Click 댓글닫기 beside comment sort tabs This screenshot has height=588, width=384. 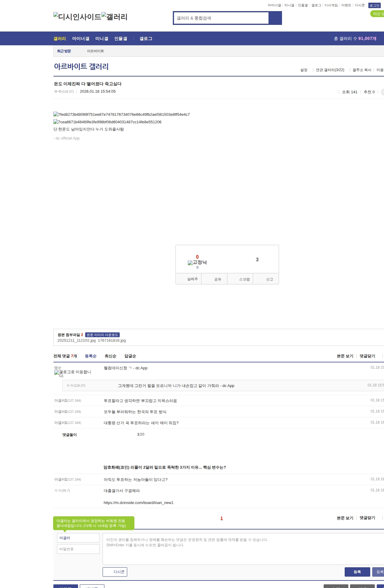pyautogui.click(x=367, y=356)
